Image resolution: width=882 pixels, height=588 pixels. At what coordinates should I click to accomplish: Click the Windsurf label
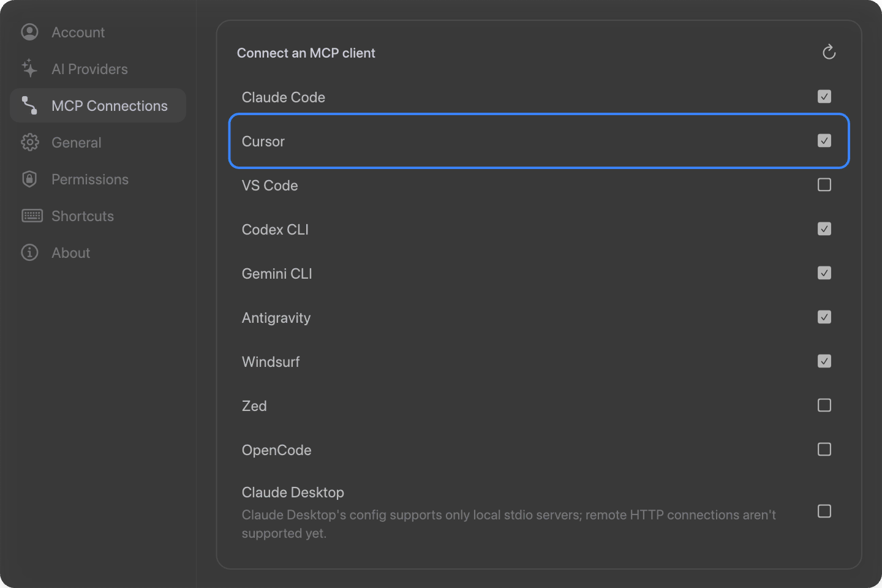click(271, 362)
